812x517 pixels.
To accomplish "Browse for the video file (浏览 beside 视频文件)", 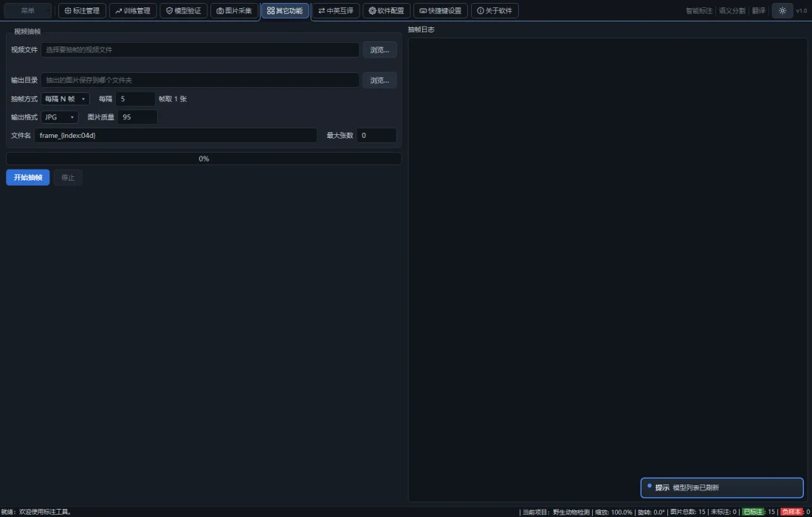I will (379, 49).
